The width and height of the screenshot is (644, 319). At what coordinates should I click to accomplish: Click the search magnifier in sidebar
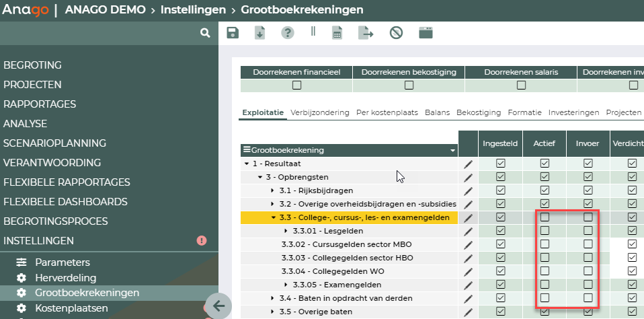click(x=205, y=33)
